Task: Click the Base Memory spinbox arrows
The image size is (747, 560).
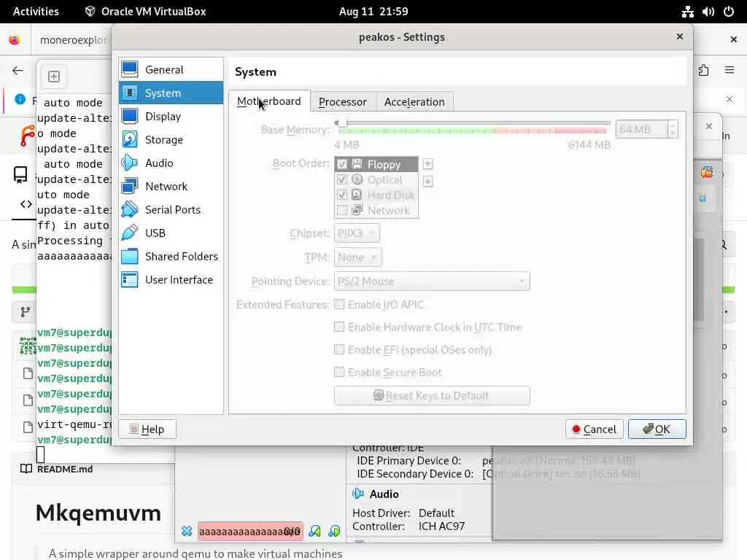Action: (x=672, y=130)
